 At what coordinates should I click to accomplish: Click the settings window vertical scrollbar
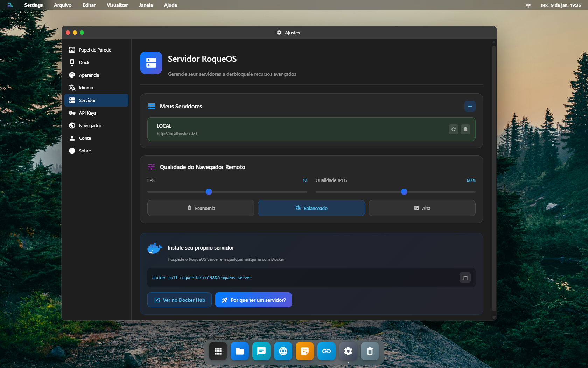494,178
